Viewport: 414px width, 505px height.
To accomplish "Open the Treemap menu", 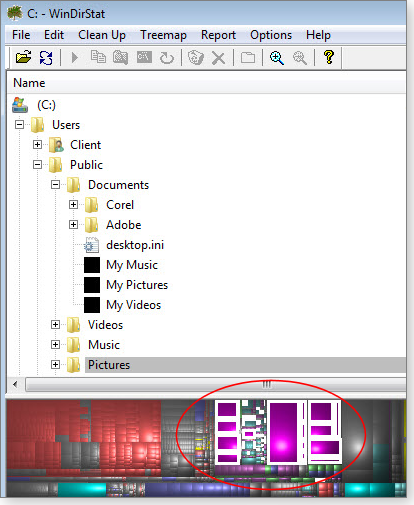I will tap(163, 35).
